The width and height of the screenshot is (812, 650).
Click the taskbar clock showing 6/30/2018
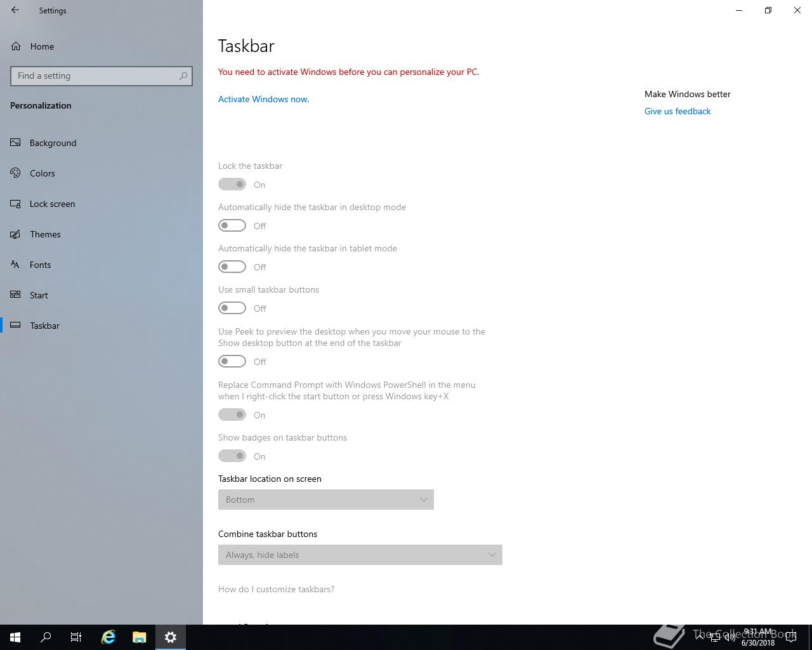(x=757, y=637)
